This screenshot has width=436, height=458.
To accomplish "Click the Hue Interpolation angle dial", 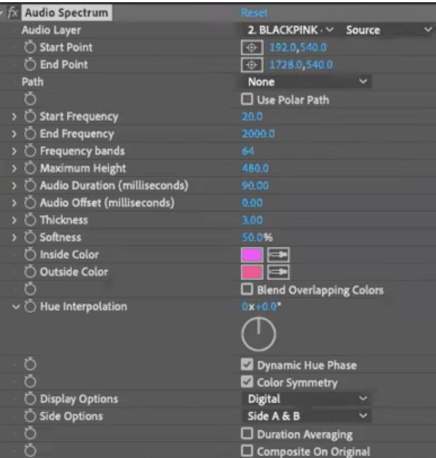I will 259,334.
